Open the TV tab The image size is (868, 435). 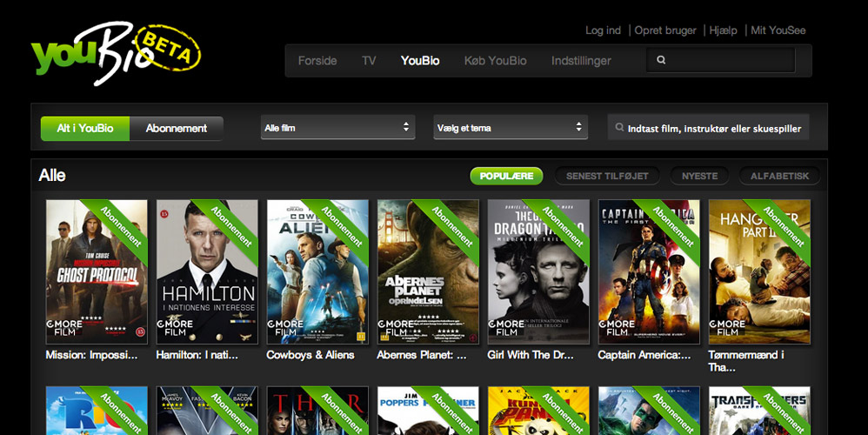tap(369, 61)
